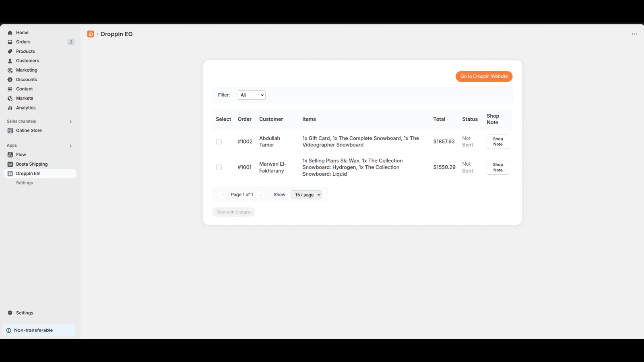Click order number #1001
The width and height of the screenshot is (644, 362).
tap(245, 167)
